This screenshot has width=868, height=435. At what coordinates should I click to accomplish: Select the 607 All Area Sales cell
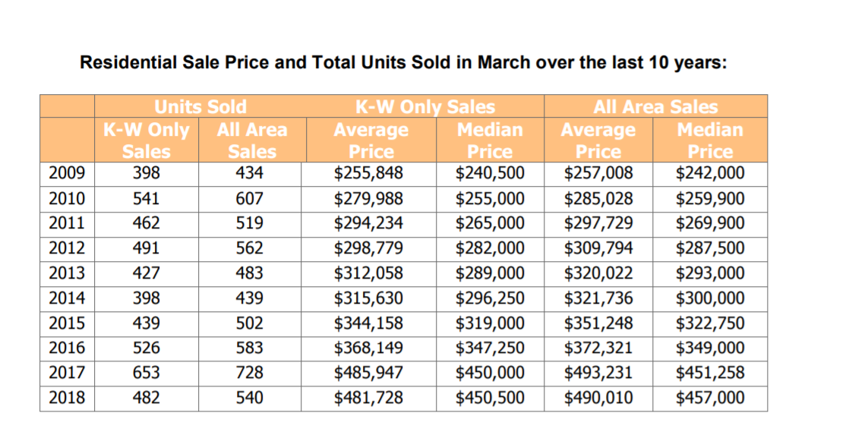point(250,199)
